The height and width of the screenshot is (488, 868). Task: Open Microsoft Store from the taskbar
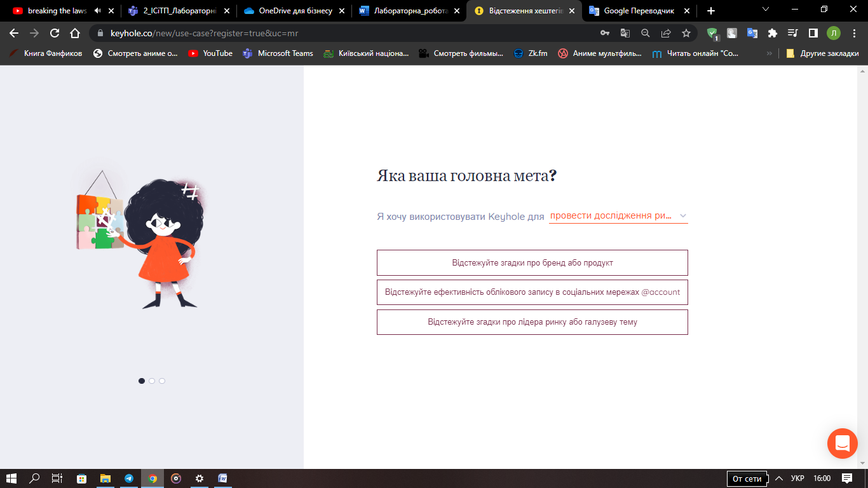point(81,478)
